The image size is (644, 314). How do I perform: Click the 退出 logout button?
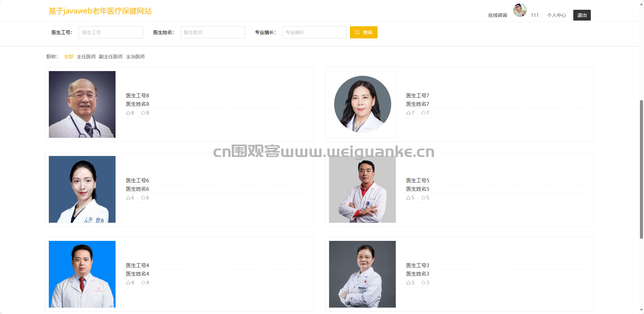[x=582, y=15]
